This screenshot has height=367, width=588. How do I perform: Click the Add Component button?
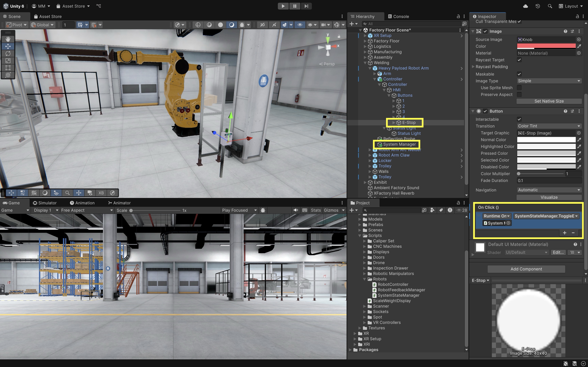526,269
